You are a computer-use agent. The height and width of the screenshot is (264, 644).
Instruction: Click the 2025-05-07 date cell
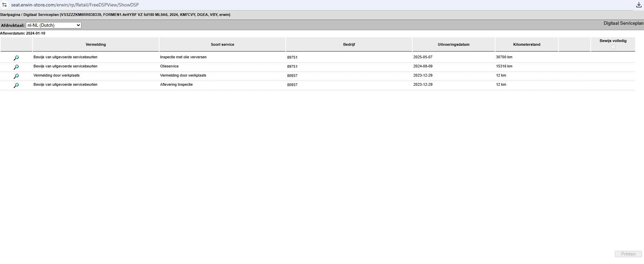[423, 57]
